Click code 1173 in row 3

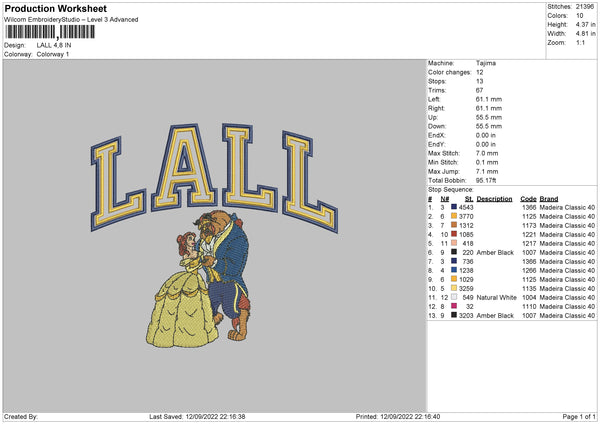529,225
